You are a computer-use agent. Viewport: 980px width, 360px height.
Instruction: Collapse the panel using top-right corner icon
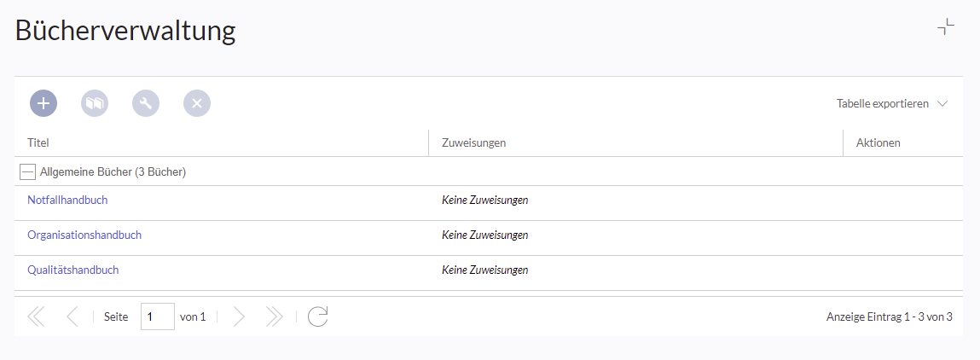tap(946, 27)
